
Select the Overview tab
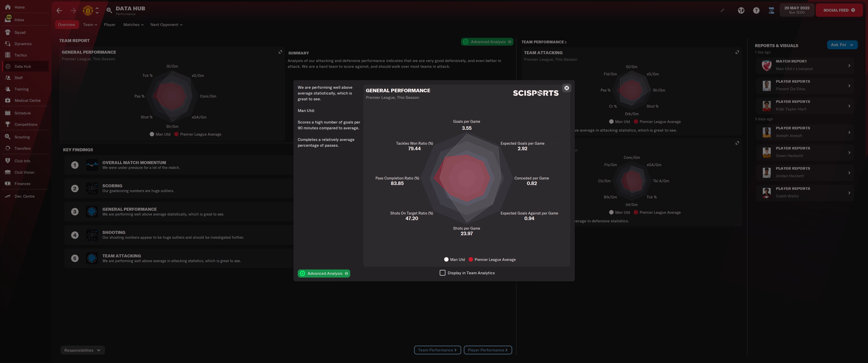click(x=66, y=25)
